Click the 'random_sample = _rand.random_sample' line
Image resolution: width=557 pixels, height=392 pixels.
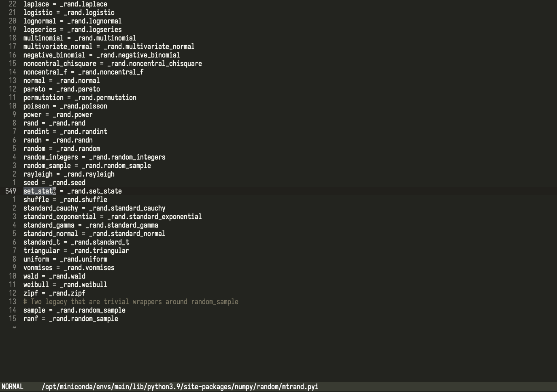[87, 166]
